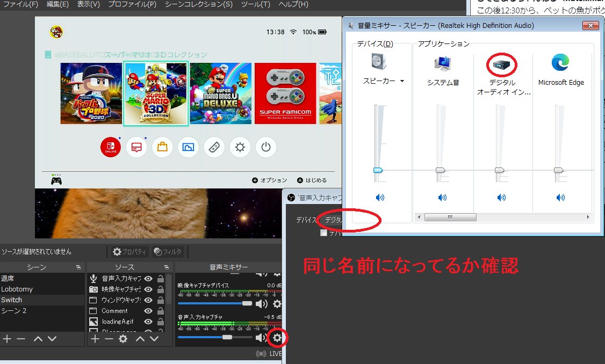Adjust the スピーカー volume slider in volume mixer
Image resolution: width=605 pixels, height=364 pixels.
pyautogui.click(x=378, y=170)
